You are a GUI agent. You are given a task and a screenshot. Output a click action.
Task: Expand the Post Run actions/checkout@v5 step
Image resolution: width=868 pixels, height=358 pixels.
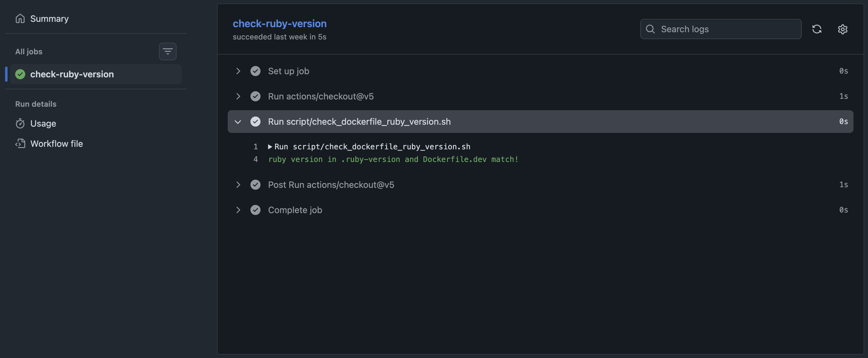[x=238, y=185]
